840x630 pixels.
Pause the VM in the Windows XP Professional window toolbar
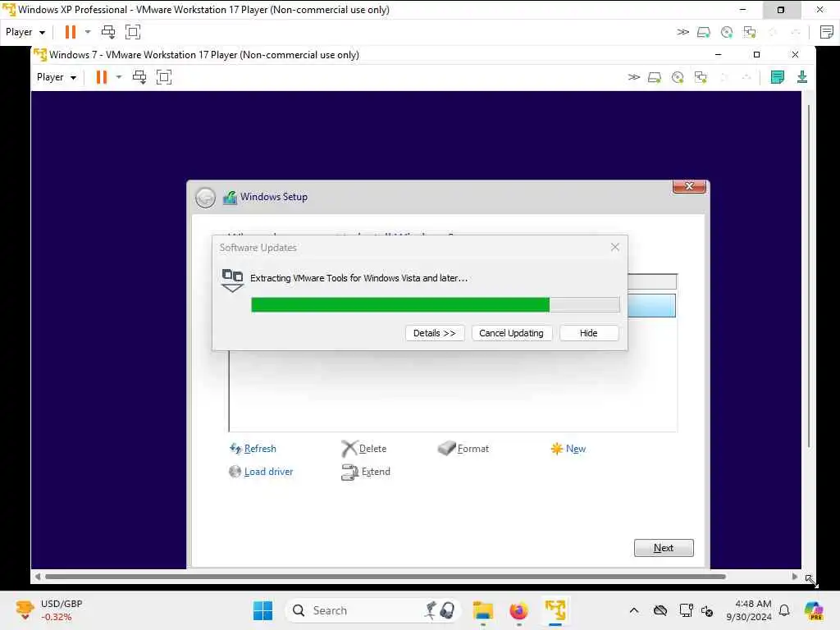[x=71, y=32]
